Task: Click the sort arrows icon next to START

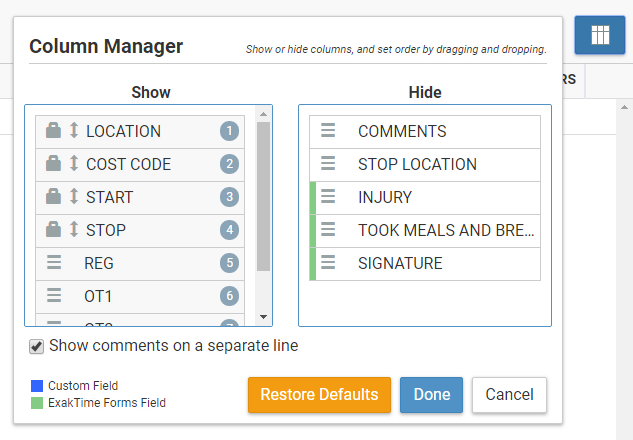Action: (73, 197)
